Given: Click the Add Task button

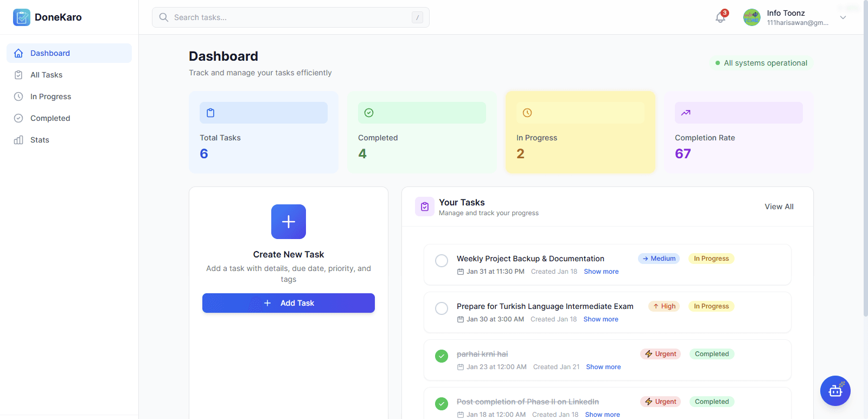Looking at the screenshot, I should pos(289,303).
